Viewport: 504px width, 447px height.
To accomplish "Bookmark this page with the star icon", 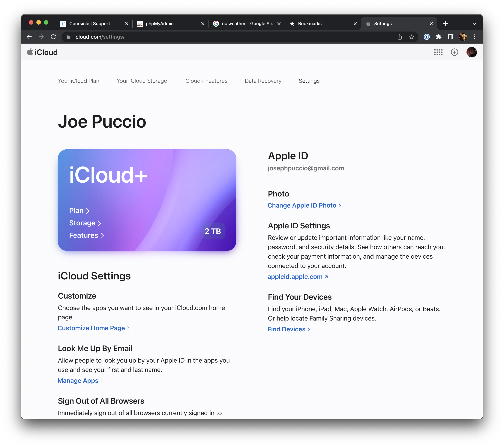I will 412,37.
